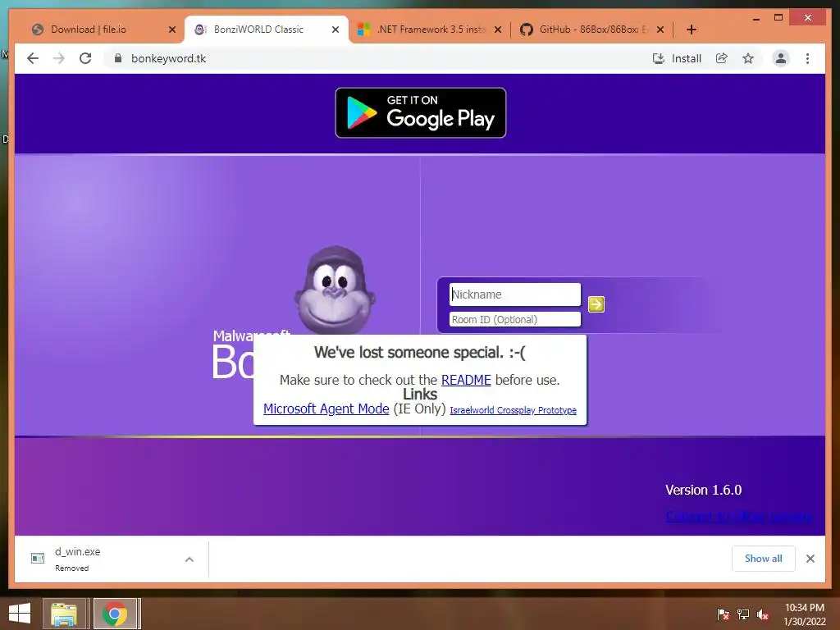Open Action Center flag in tray
This screenshot has width=840, height=630.
tap(723, 614)
